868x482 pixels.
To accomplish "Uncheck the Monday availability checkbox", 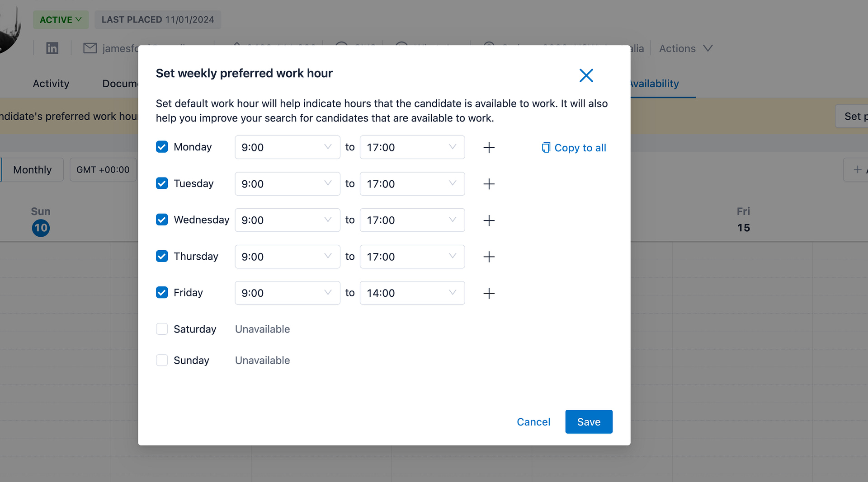I will click(x=161, y=146).
